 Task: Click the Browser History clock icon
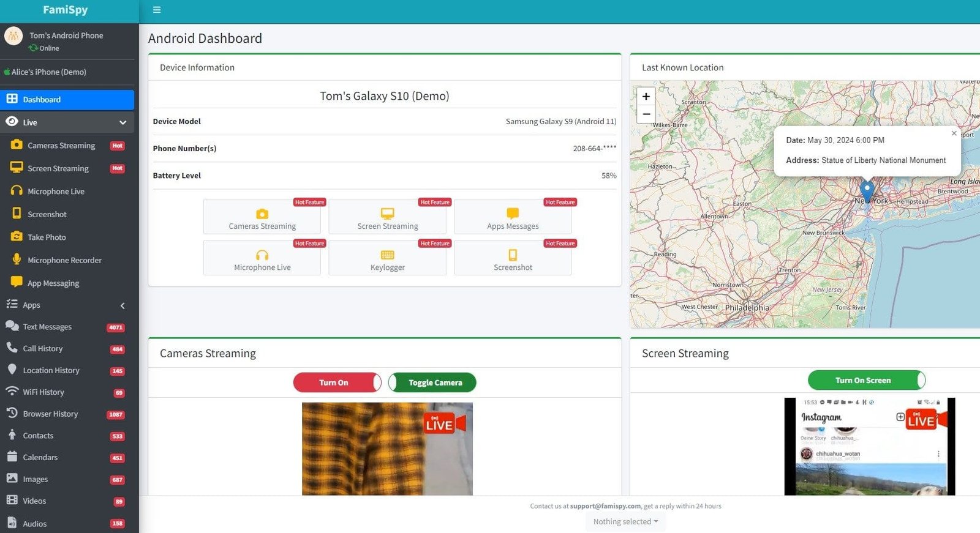(x=12, y=412)
